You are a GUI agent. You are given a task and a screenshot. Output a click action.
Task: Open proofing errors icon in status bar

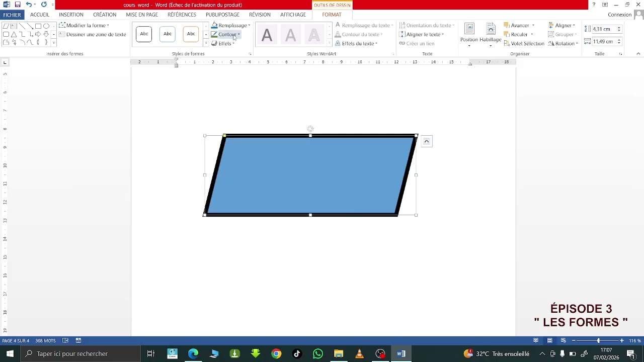pos(65,340)
